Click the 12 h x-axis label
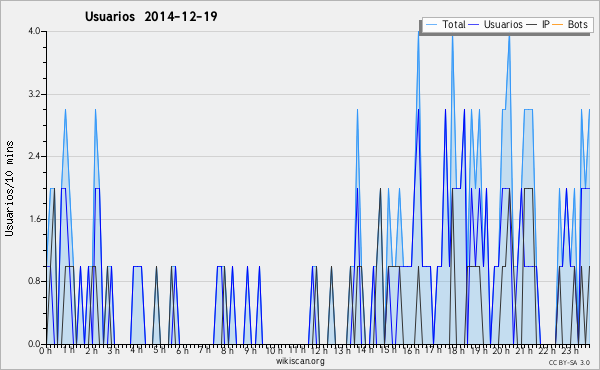The height and width of the screenshot is (370, 600). [319, 350]
